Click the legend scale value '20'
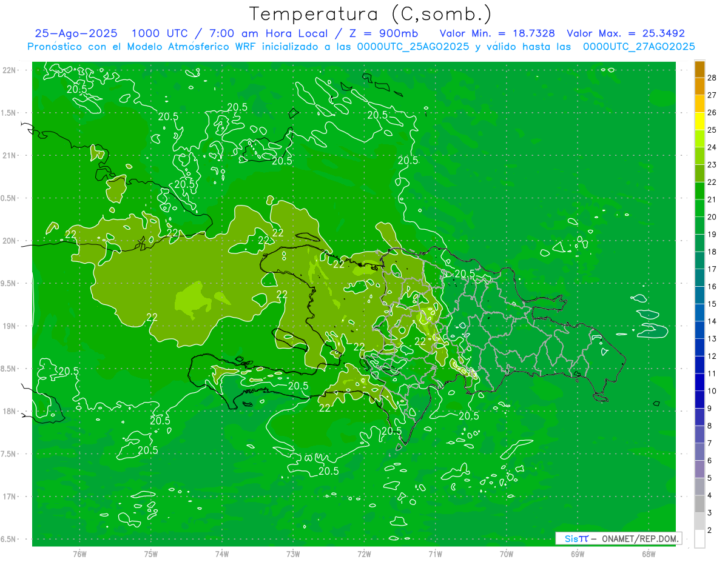The height and width of the screenshot is (562, 728). pyautogui.click(x=713, y=217)
